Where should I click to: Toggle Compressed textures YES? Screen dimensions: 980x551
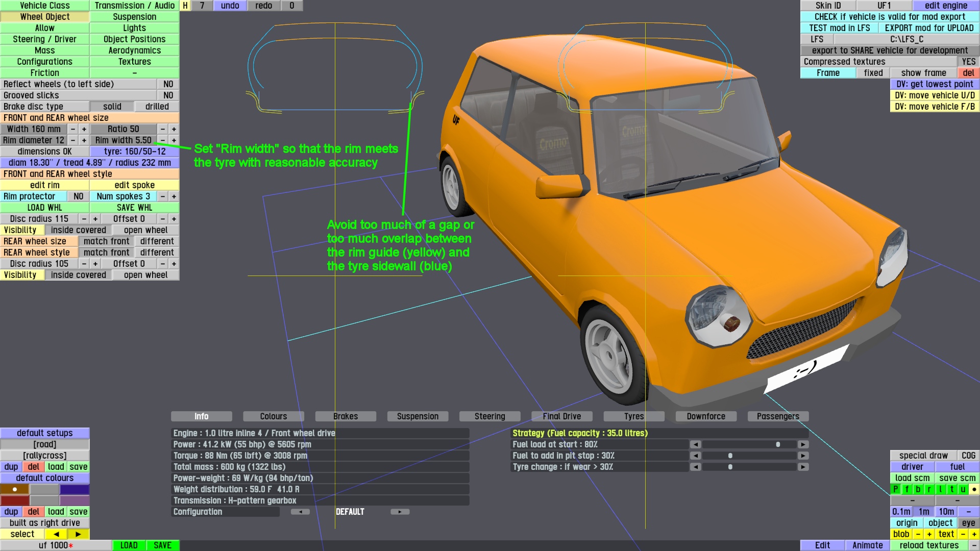[968, 62]
